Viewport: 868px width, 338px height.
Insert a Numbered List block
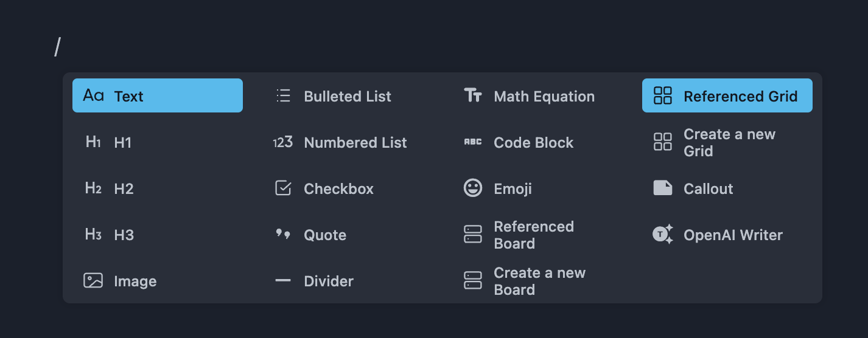click(355, 143)
